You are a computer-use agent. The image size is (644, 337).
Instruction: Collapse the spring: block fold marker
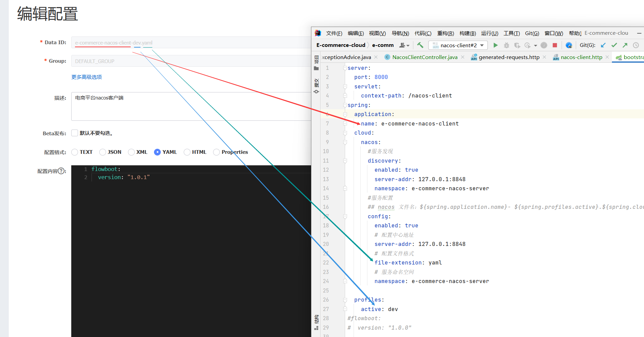coord(345,105)
